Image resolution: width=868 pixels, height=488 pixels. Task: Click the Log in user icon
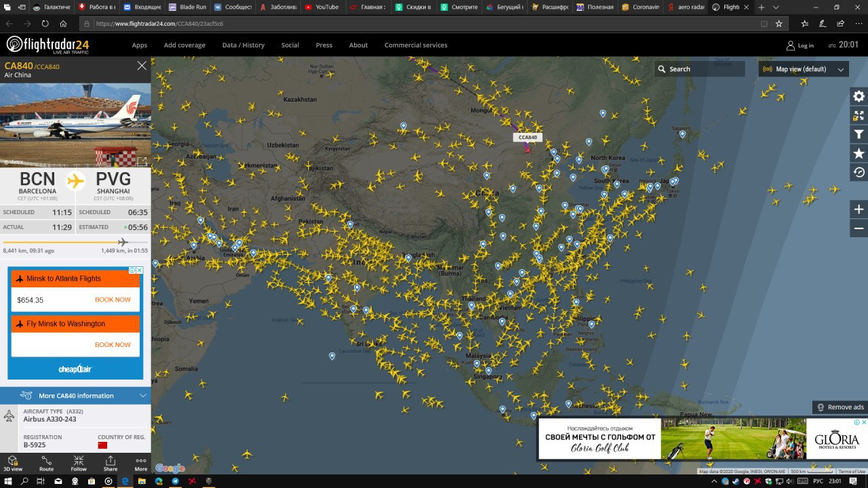pos(791,45)
